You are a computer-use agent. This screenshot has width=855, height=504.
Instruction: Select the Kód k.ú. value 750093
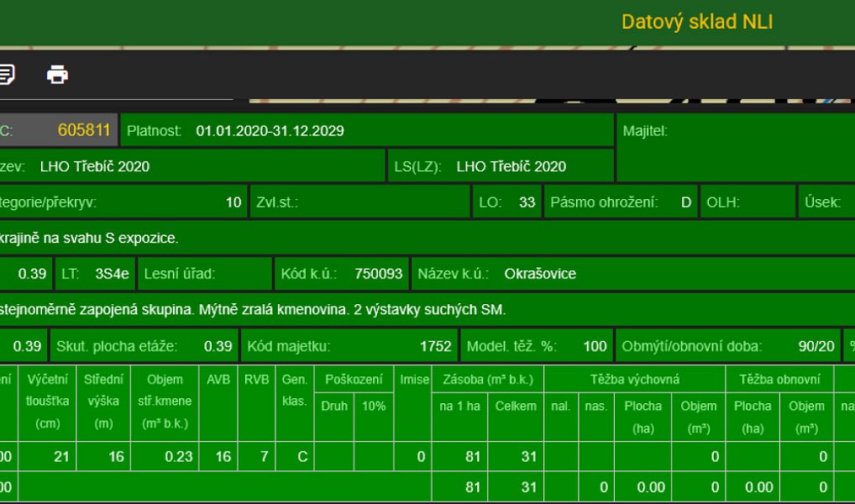(x=379, y=273)
